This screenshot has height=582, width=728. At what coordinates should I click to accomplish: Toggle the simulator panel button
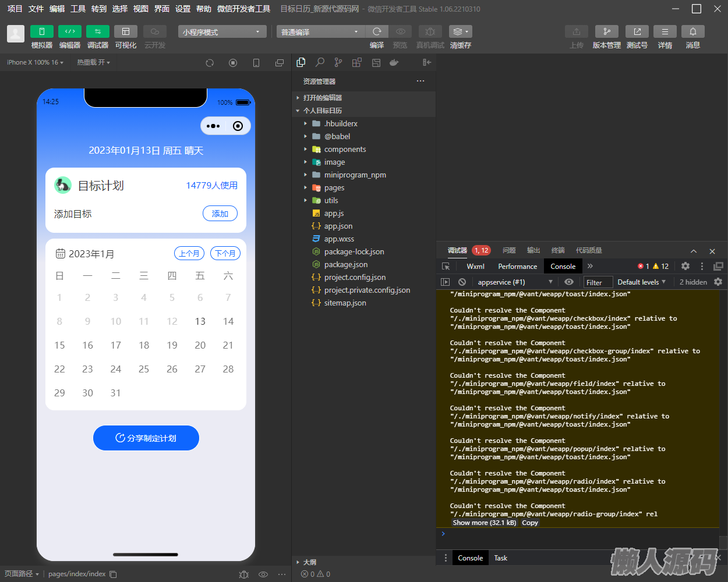pyautogui.click(x=41, y=31)
